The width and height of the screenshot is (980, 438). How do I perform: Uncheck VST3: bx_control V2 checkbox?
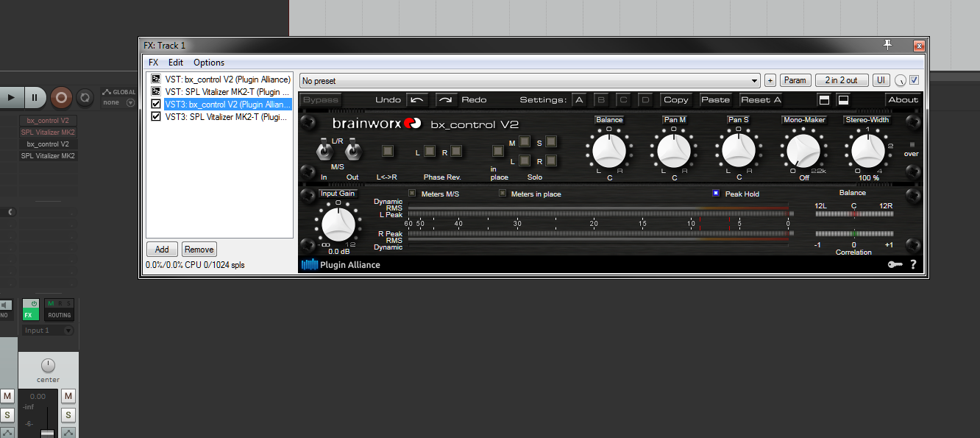[155, 104]
